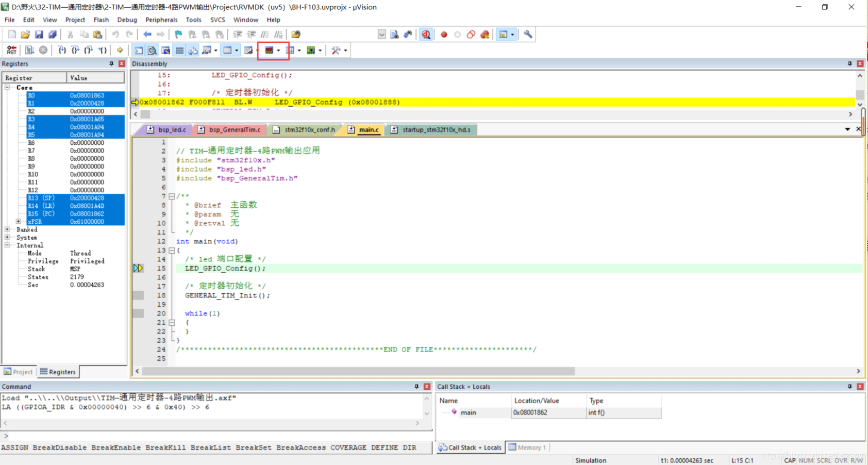The image size is (868, 465).
Task: Kill all breakpoints icon
Action: pyautogui.click(x=485, y=35)
